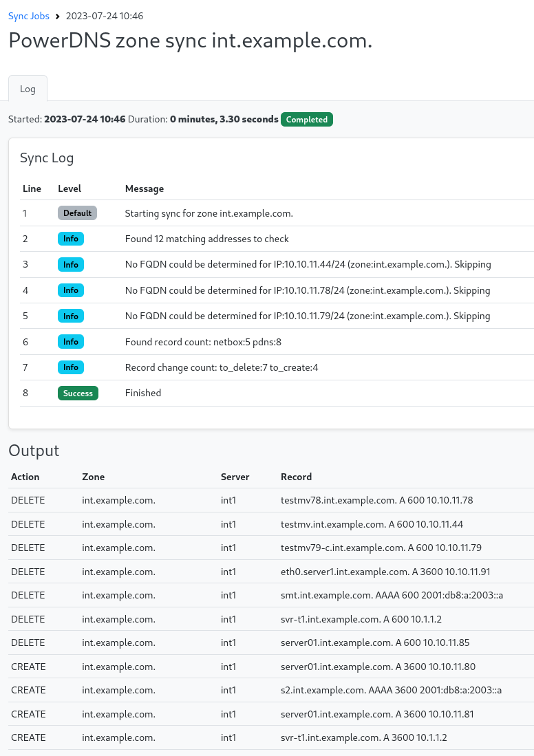Viewport: 534px width, 756px height.
Task: Click the Info badge on line 6
Action: pos(71,342)
